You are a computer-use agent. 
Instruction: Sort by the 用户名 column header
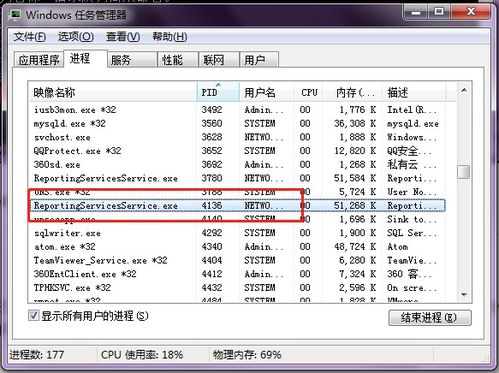tap(267, 92)
